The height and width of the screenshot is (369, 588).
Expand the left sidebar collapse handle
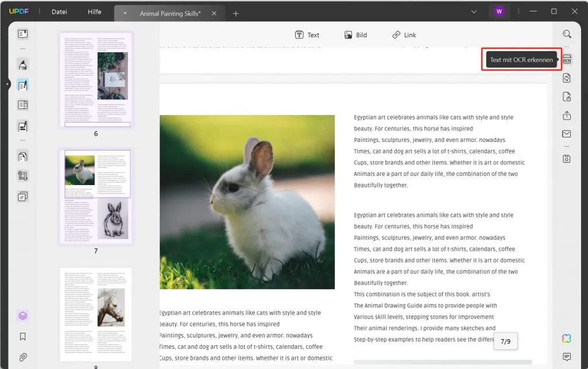[x=7, y=84]
